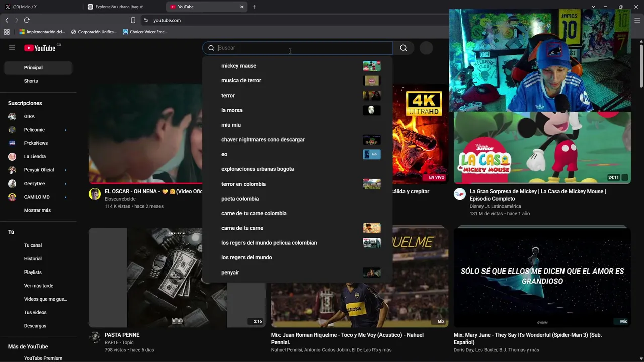
Task: Pick 'carne de tu carne colombia' suggestion
Action: tap(297, 213)
